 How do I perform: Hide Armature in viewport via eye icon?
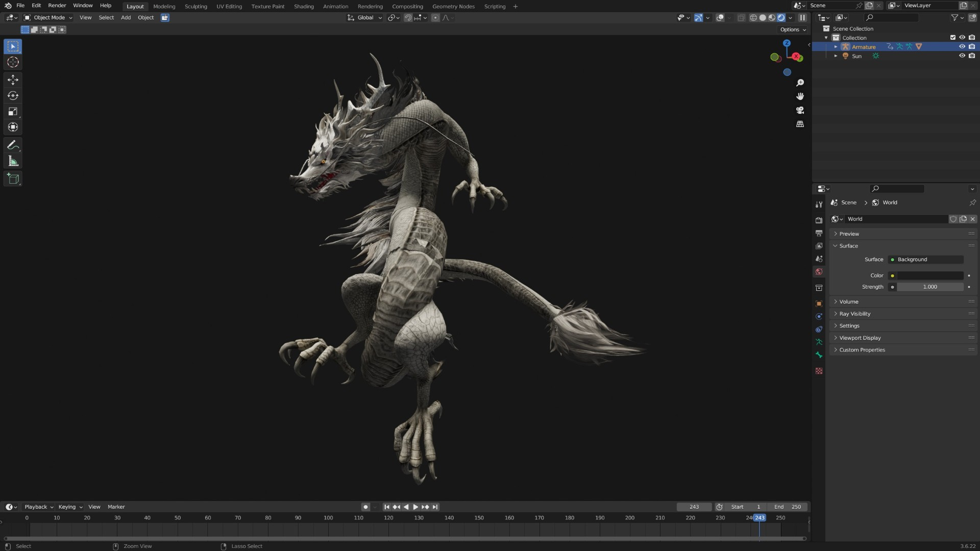(962, 46)
